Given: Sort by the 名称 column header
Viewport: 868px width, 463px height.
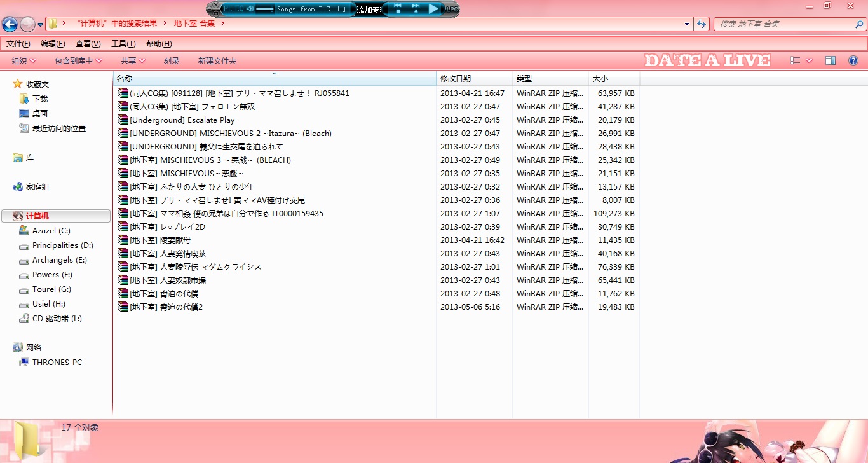Looking at the screenshot, I should [x=275, y=79].
